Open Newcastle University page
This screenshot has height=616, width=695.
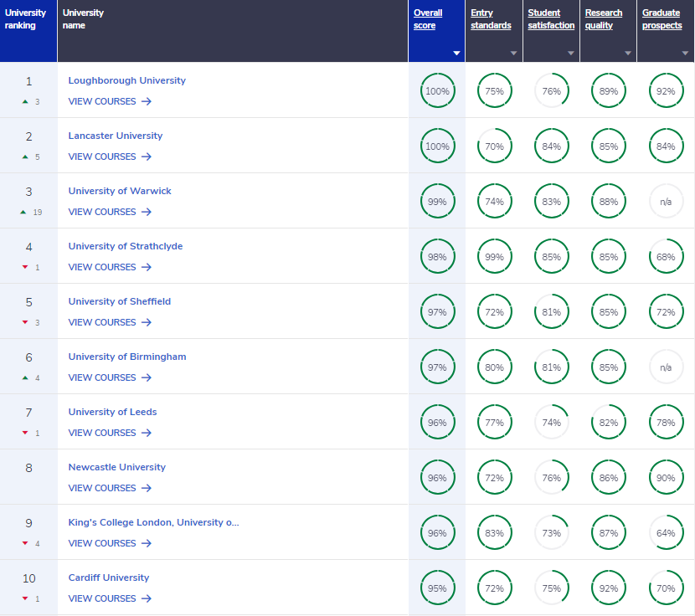pos(117,467)
